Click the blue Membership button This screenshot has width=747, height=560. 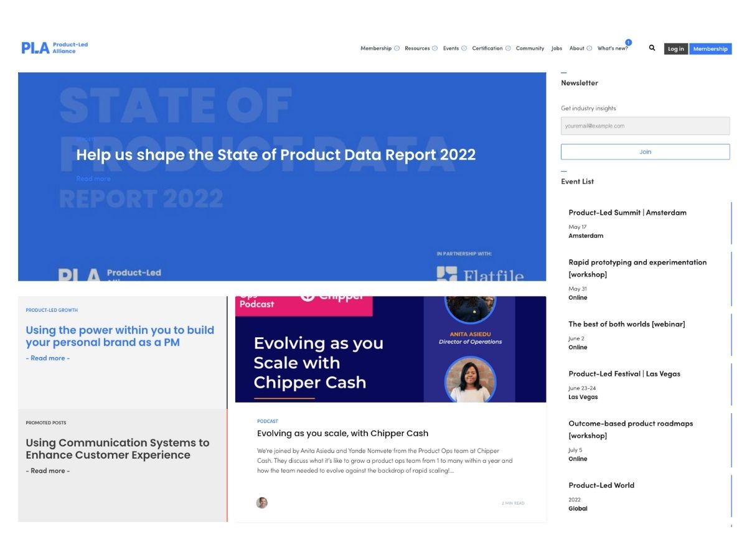pyautogui.click(x=710, y=49)
